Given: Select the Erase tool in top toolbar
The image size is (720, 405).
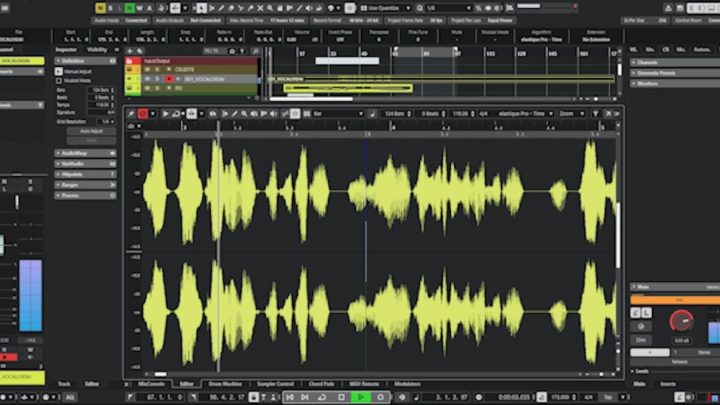Looking at the screenshot, I should [231, 8].
